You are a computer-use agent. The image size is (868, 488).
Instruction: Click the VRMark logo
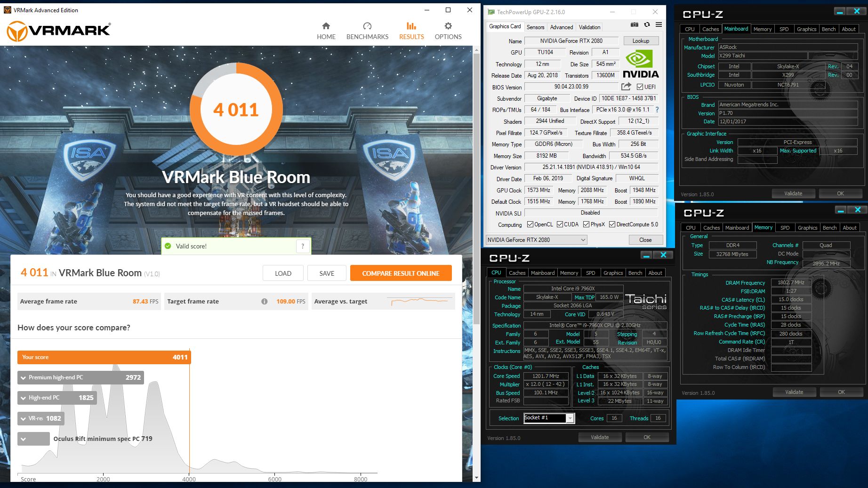coord(59,31)
